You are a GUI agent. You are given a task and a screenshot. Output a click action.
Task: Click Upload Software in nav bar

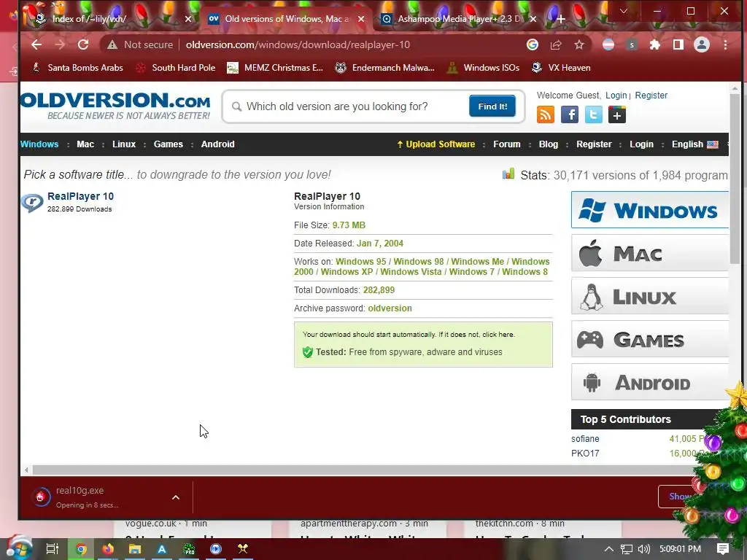436,144
